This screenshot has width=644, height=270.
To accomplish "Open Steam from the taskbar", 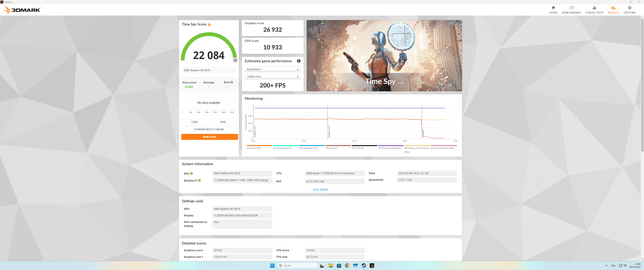I will click(364, 265).
